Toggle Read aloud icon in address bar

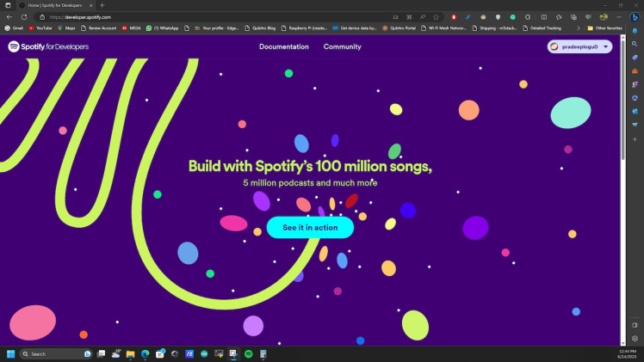pyautogui.click(x=422, y=17)
